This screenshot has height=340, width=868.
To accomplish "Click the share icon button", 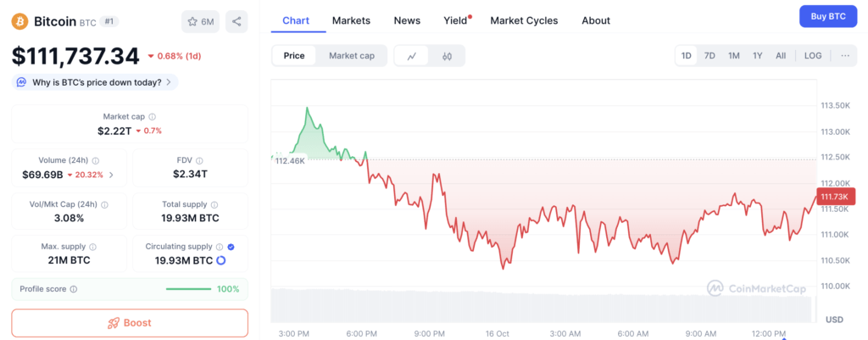I will coord(237,21).
